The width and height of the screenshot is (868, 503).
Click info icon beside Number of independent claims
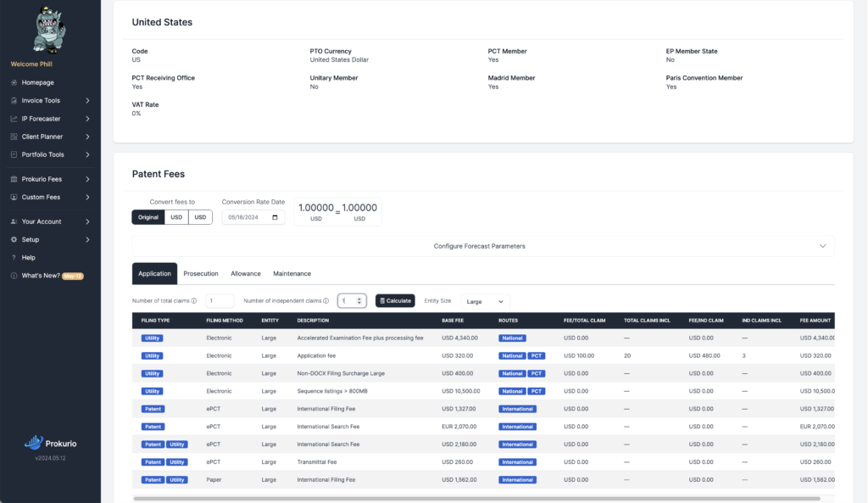(326, 301)
